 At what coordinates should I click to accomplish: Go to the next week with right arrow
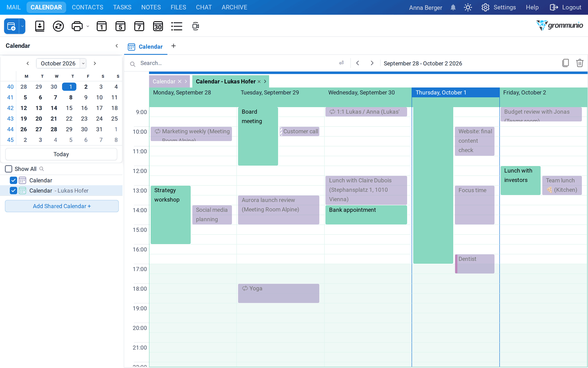pos(372,63)
